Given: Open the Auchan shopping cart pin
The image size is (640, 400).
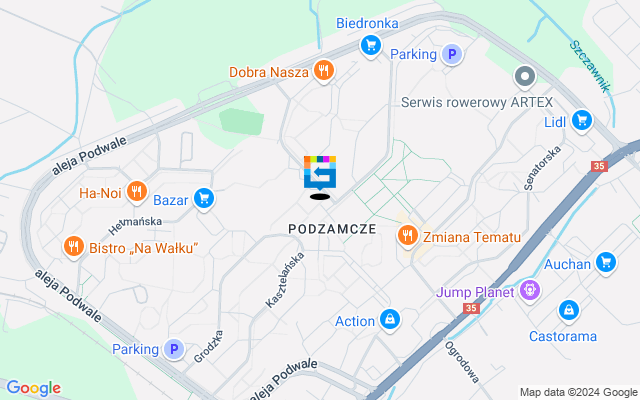Looking at the screenshot, I should (x=606, y=262).
